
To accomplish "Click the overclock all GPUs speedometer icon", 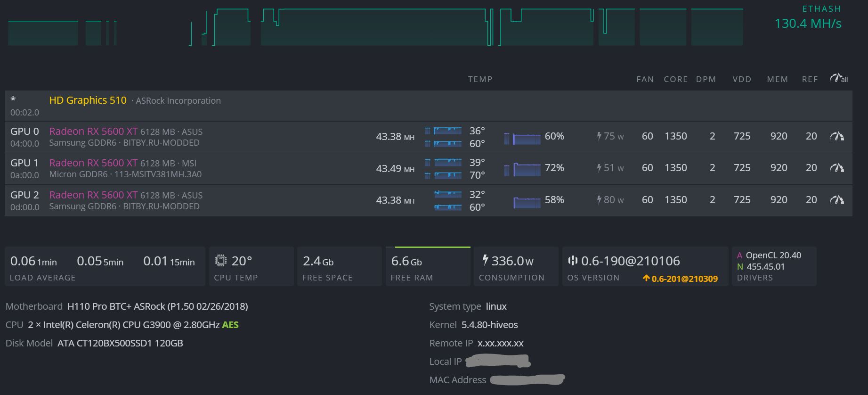I will (838, 78).
